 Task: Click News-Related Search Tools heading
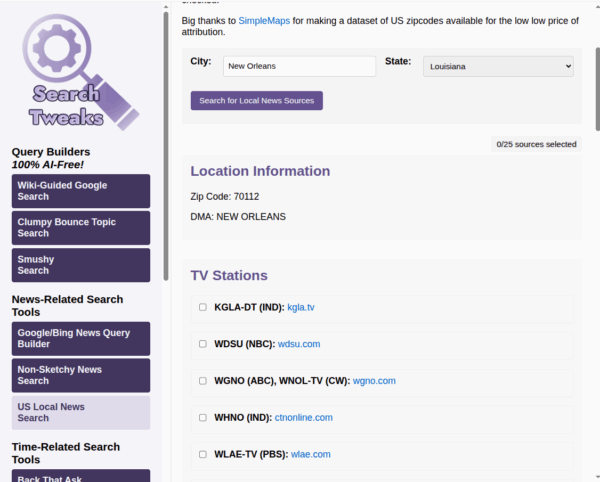tap(67, 306)
